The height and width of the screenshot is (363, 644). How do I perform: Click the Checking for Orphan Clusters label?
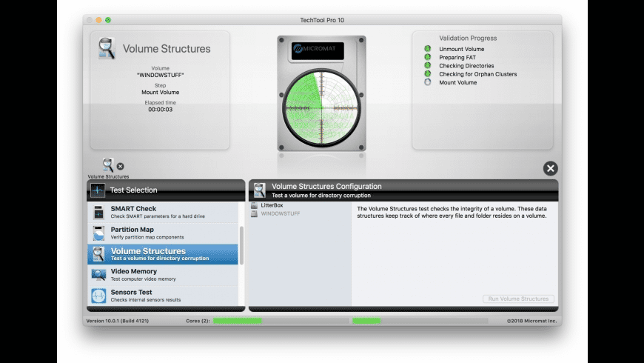tap(477, 74)
